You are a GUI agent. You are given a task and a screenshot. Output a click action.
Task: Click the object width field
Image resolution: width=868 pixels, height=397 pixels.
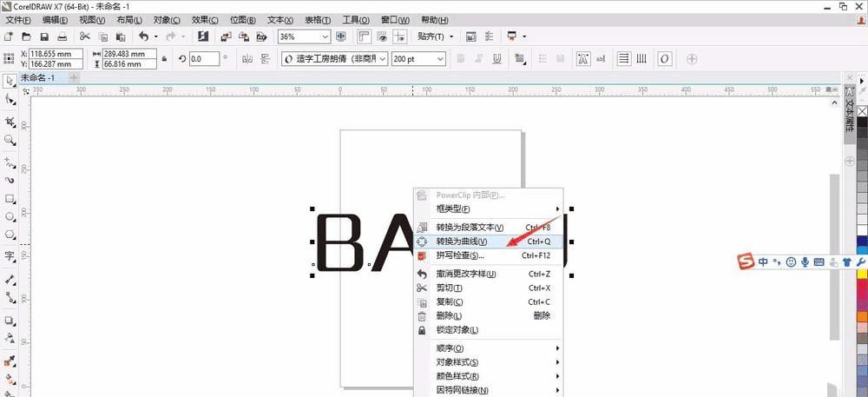[x=131, y=54]
